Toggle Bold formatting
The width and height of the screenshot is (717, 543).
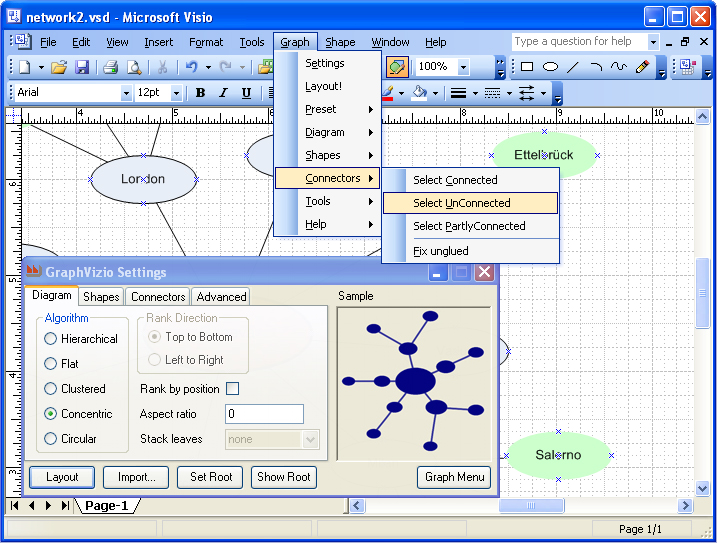(200, 93)
